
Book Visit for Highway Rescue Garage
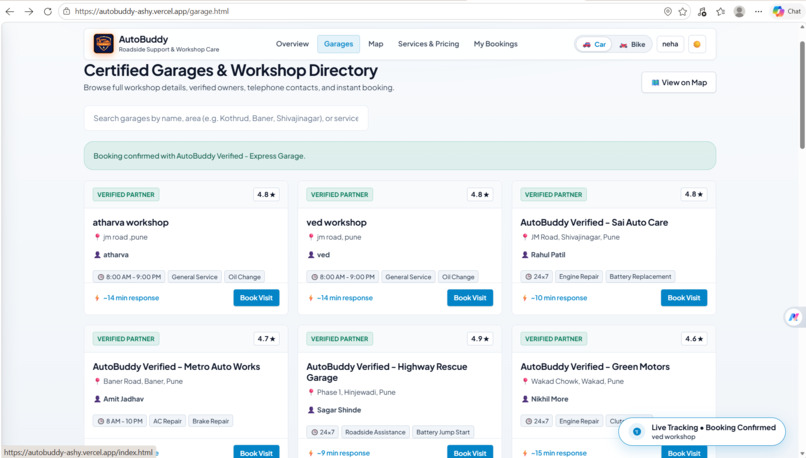coord(470,452)
